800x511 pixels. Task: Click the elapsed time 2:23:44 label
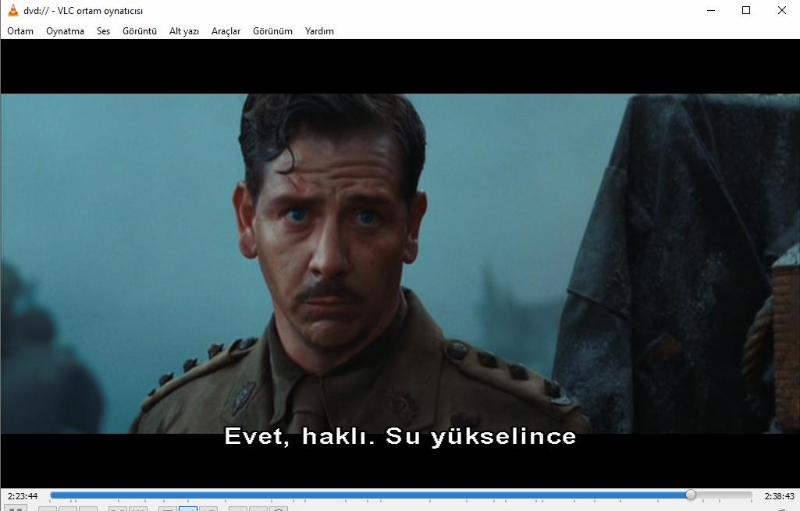tap(22, 496)
